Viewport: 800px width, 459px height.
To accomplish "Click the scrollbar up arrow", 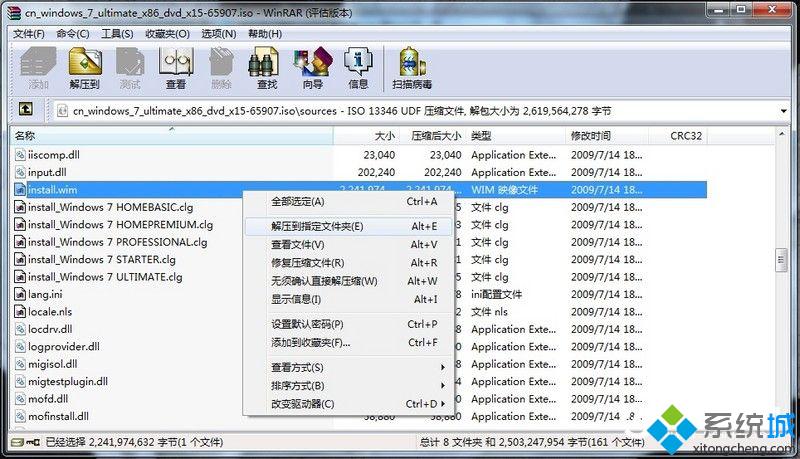I will (781, 134).
